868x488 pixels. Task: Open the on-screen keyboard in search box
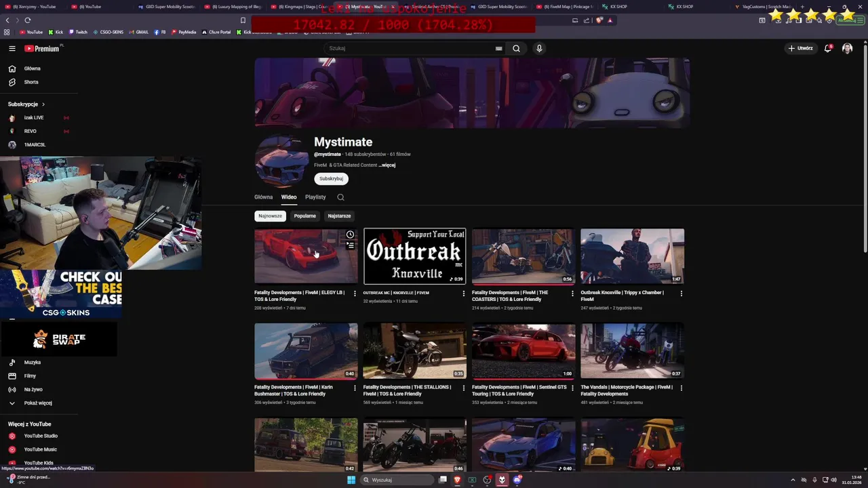coord(498,48)
